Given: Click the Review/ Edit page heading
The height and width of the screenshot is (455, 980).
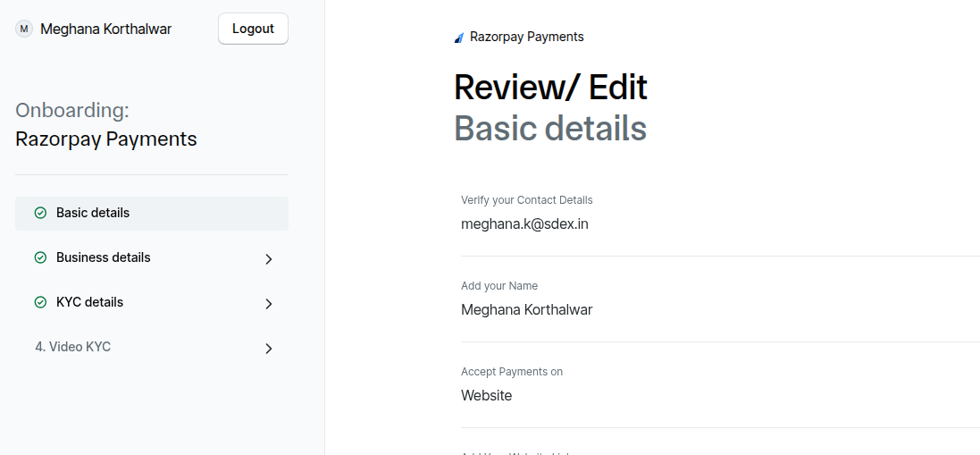Looking at the screenshot, I should coord(550,88).
